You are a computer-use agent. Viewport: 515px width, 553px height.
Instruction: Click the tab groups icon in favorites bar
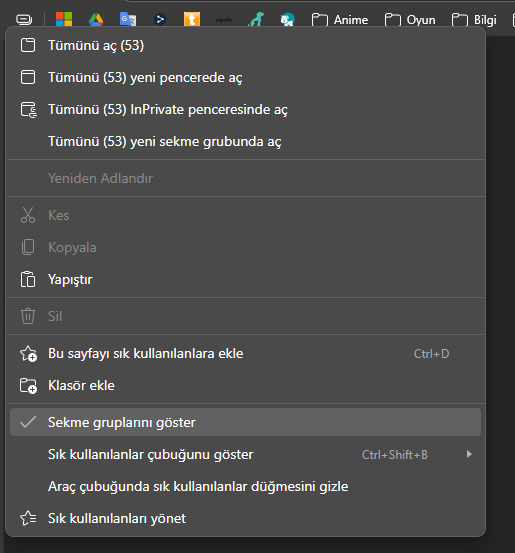pos(24,20)
